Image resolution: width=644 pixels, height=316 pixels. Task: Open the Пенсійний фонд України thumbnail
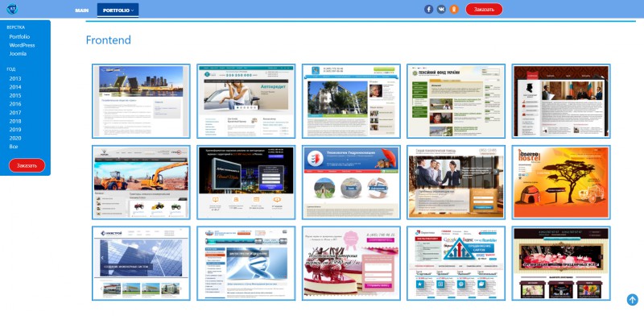[456, 102]
